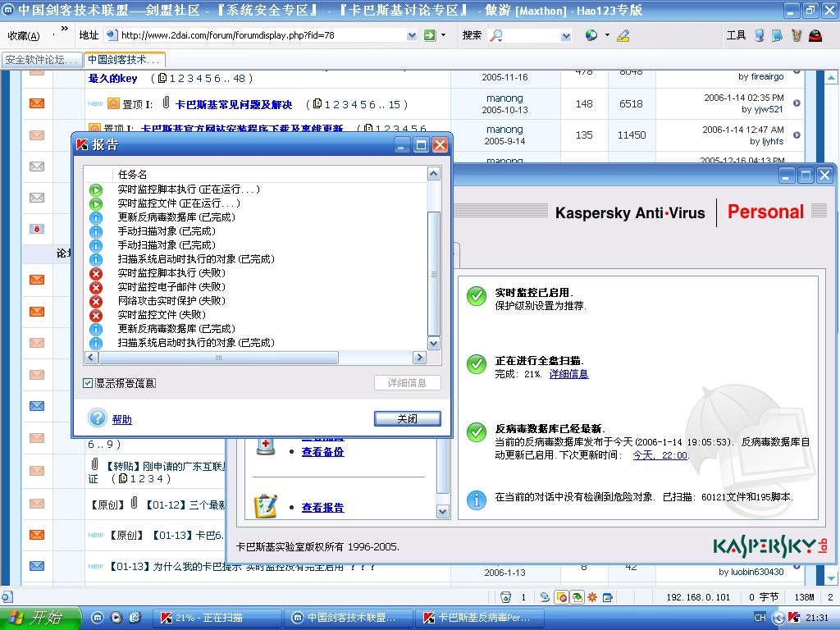Click green check beside 反病毒数据库已经最新
Image resolution: width=840 pixels, height=630 pixels.
[x=477, y=432]
